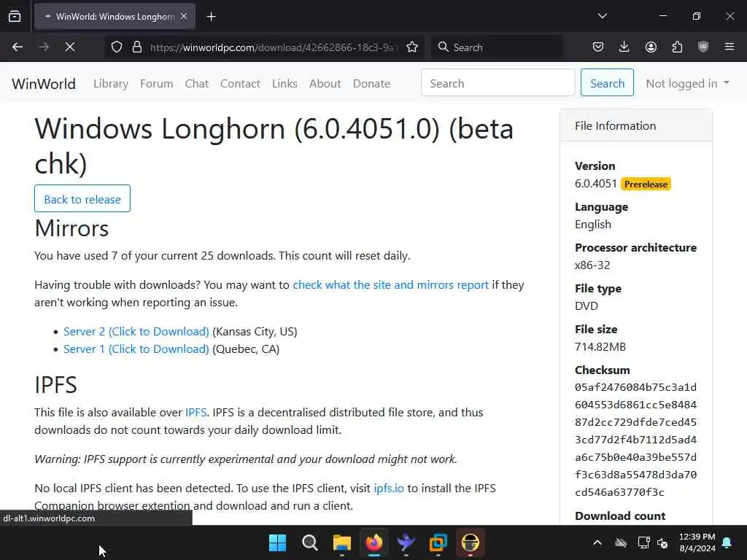Switch to Firefox in taskbar
Screen dimensions: 747x560
coord(374,542)
